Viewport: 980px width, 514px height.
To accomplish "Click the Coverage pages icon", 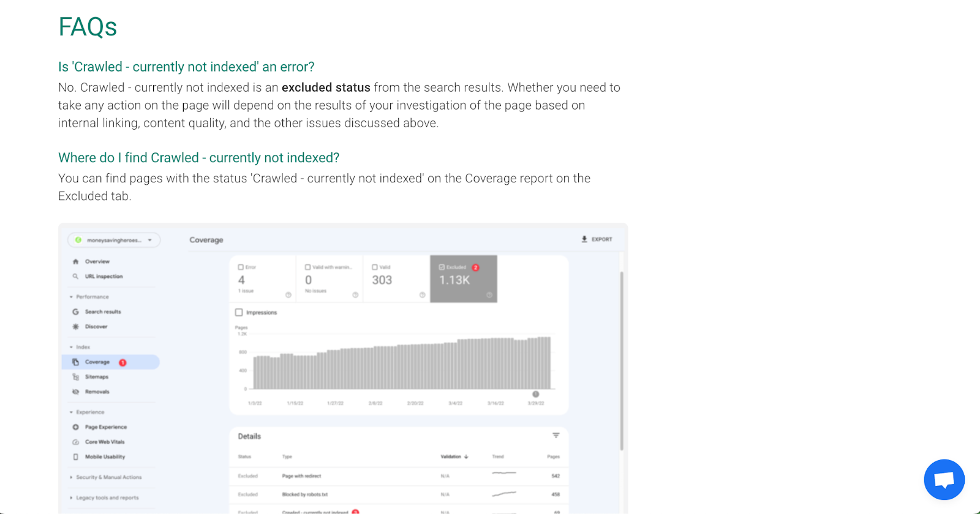I will point(75,362).
